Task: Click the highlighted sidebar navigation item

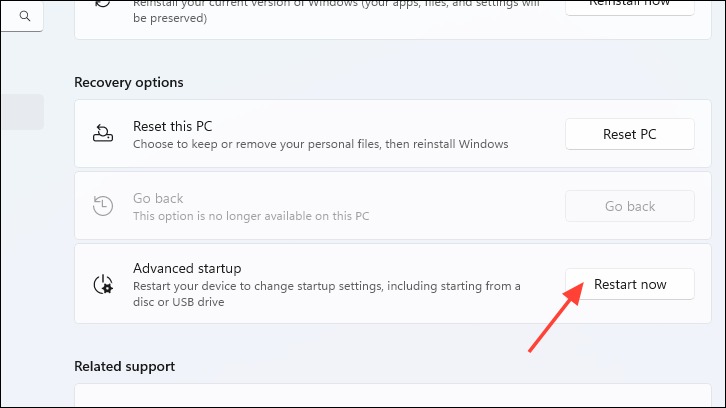Action: tap(22, 112)
